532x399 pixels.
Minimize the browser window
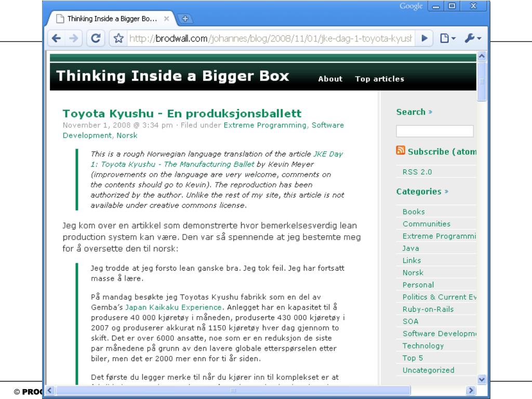[x=436, y=6]
